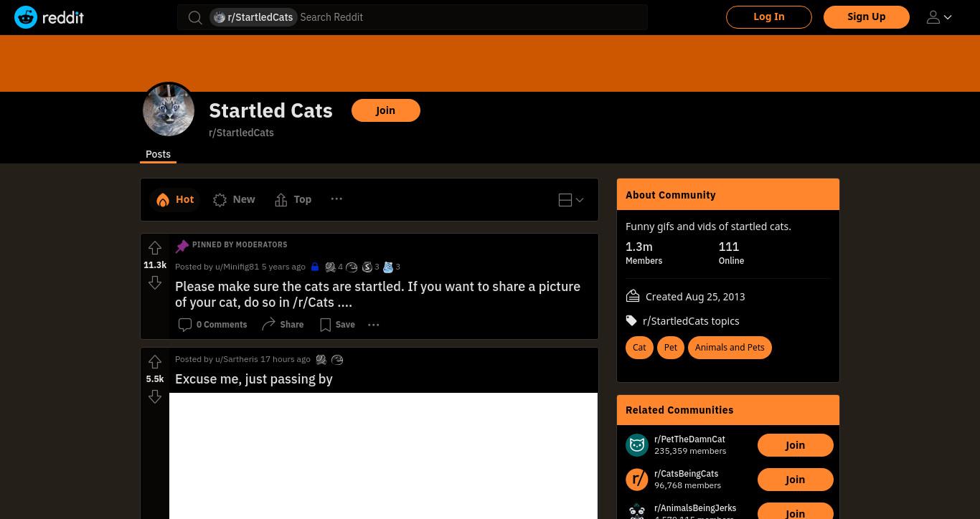The image size is (980, 519).
Task: Upvote the "Excuse me, just passing by" post
Action: (x=155, y=362)
